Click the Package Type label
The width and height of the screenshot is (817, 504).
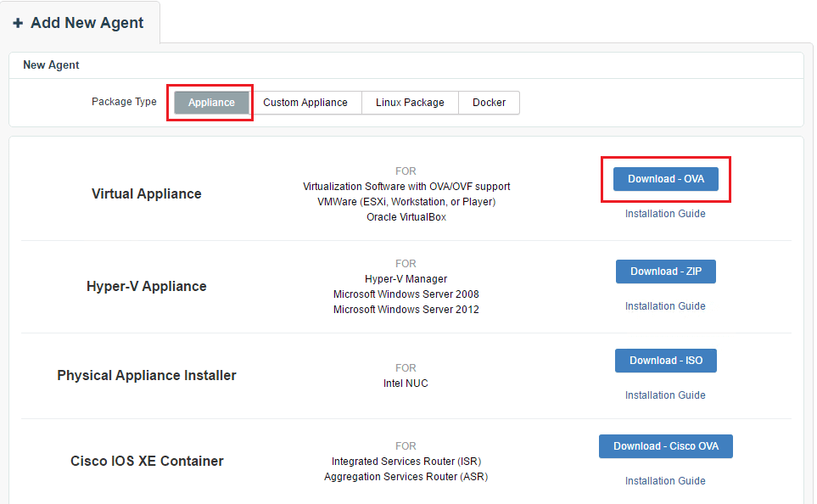124,102
